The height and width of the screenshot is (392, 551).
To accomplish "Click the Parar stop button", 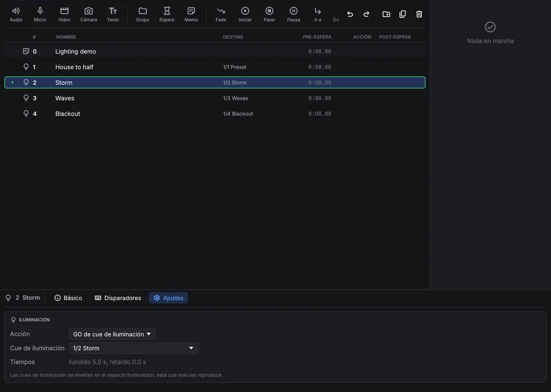I will tap(269, 15).
